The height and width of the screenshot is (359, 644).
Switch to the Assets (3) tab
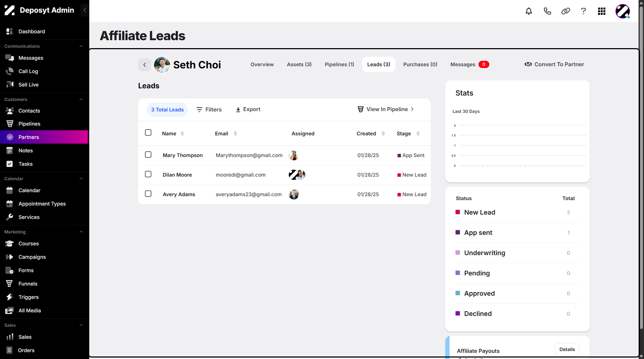(x=299, y=64)
